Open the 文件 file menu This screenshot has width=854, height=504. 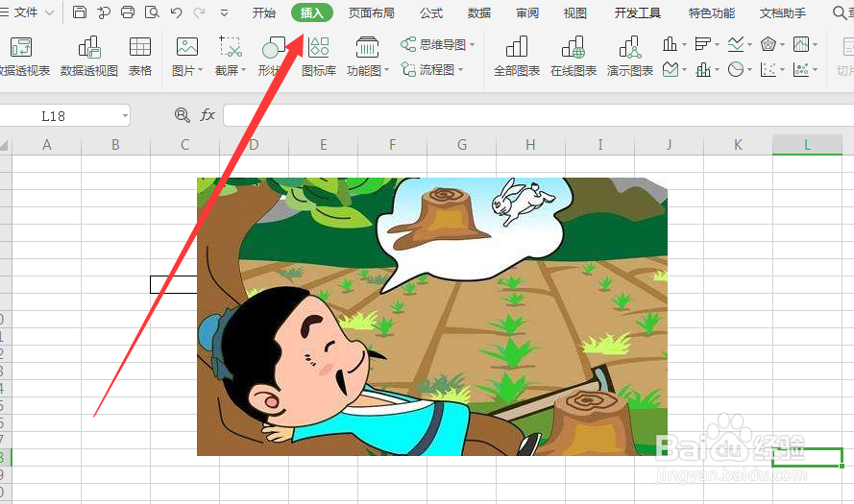pyautogui.click(x=27, y=12)
